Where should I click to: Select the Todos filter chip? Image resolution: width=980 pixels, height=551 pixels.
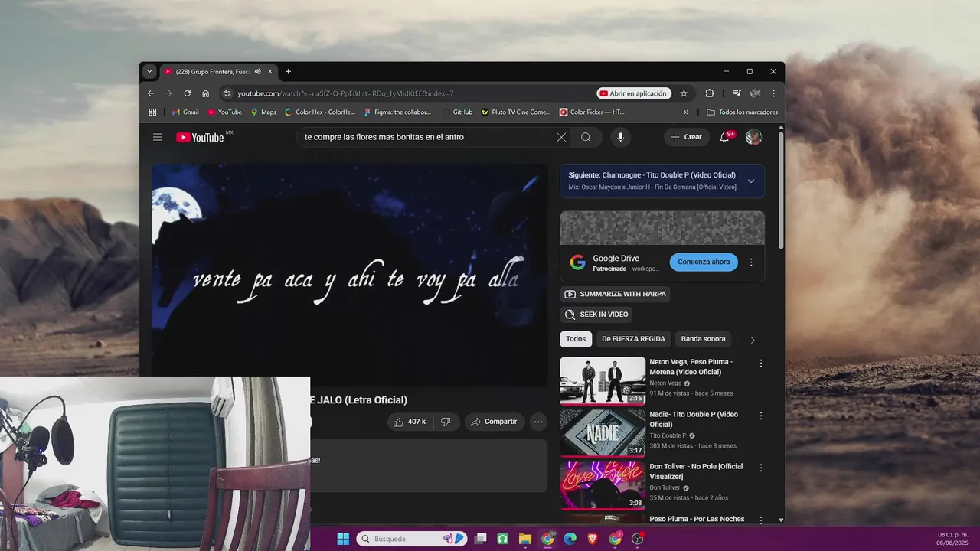576,339
